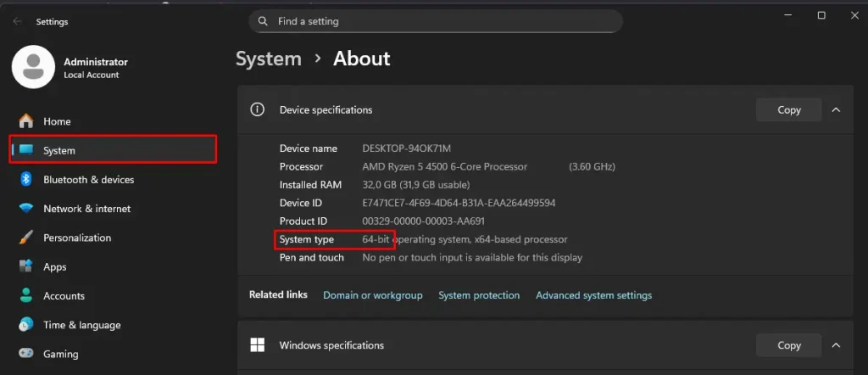Select the 32,0 GB installed RAM value
The image size is (868, 375).
point(415,185)
